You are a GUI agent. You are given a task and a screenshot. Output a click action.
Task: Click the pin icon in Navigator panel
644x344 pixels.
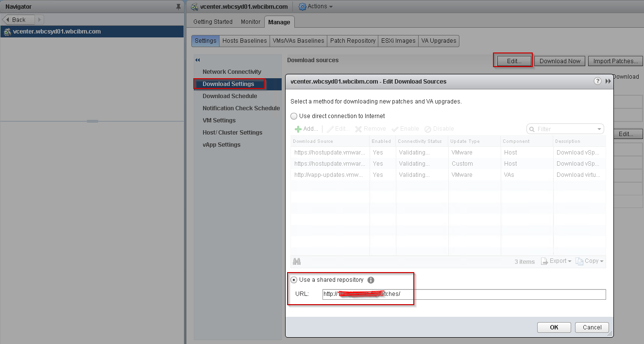[x=178, y=7]
